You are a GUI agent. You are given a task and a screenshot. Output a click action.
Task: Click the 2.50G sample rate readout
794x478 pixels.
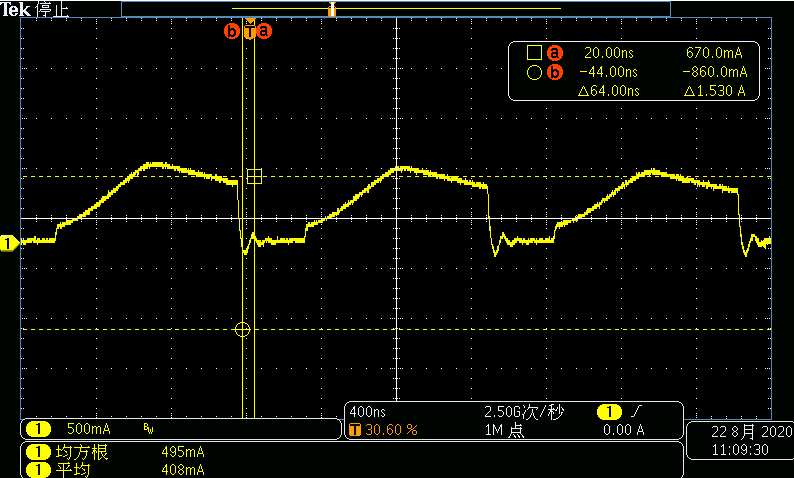point(524,412)
